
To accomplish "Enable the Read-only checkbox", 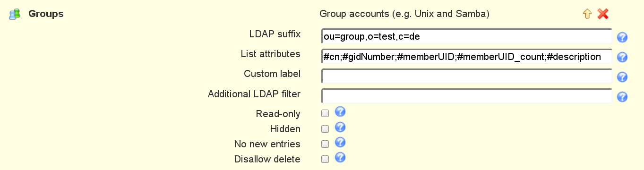I will coord(325,113).
